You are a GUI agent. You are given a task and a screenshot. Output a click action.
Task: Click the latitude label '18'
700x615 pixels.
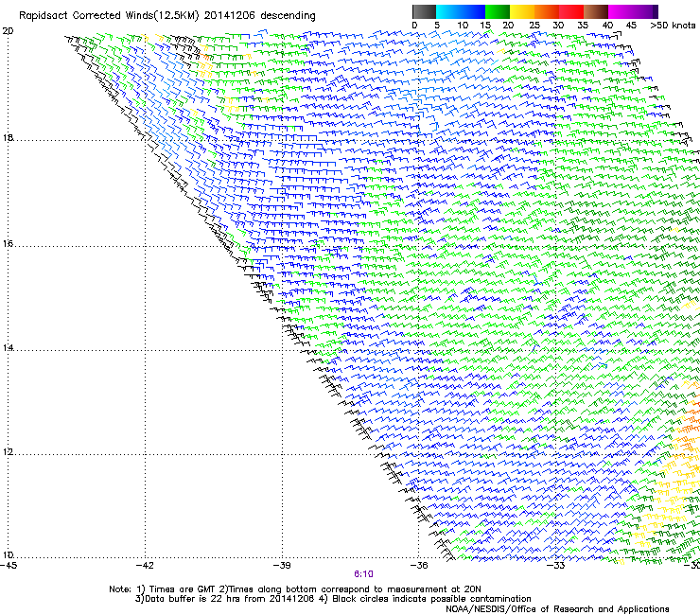8,138
